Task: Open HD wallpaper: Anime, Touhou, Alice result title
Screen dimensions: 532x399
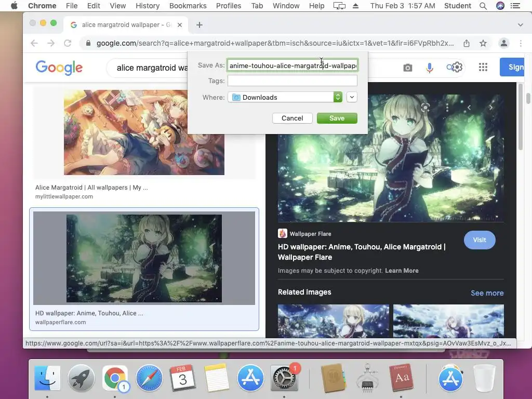Action: (x=89, y=313)
